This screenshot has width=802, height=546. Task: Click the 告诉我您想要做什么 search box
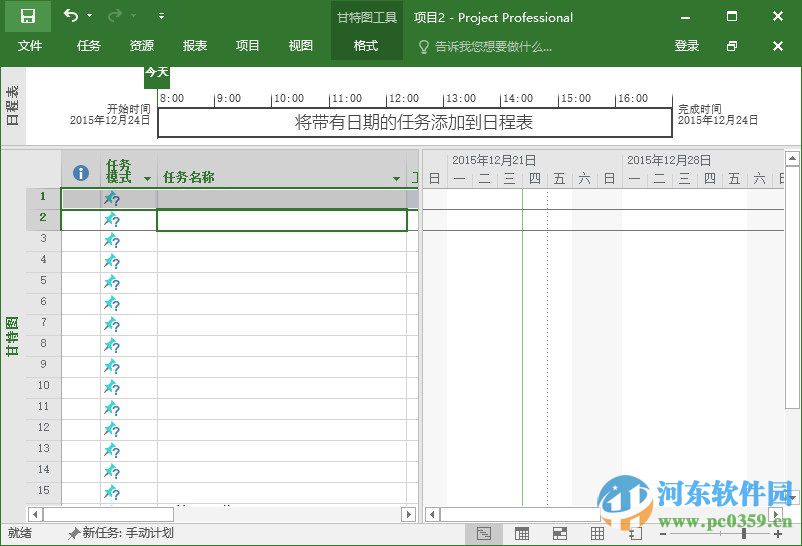(493, 47)
